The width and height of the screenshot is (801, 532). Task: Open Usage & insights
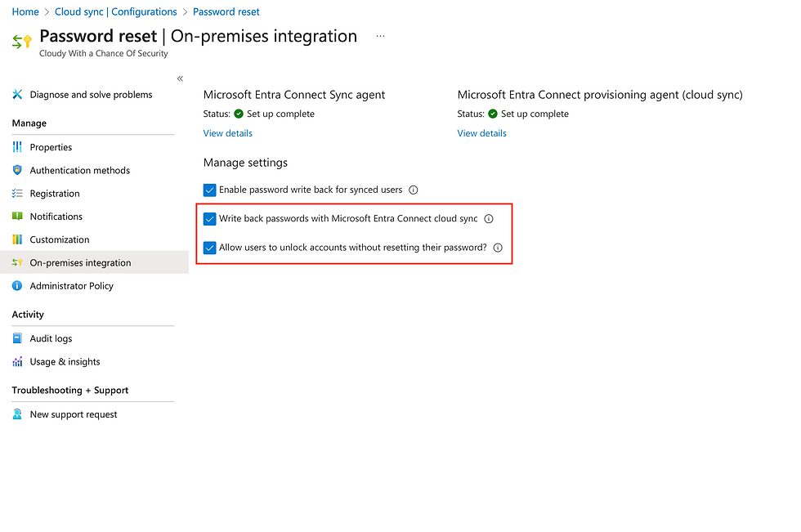point(65,361)
